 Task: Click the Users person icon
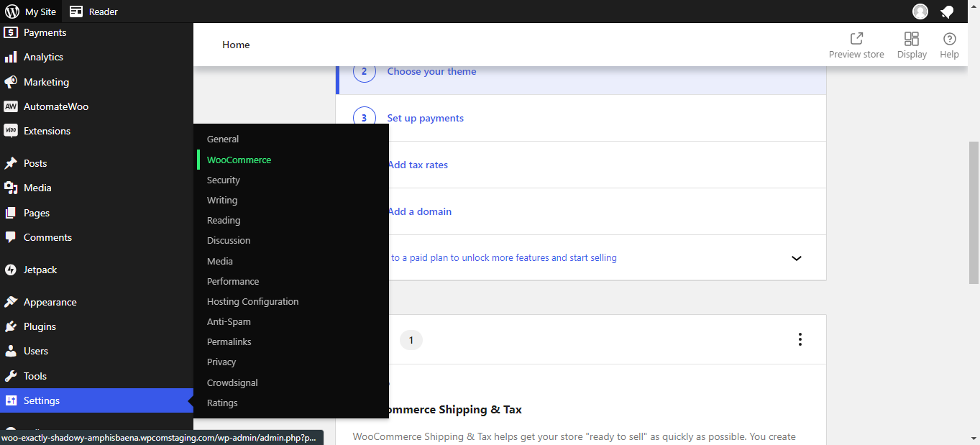tap(11, 351)
